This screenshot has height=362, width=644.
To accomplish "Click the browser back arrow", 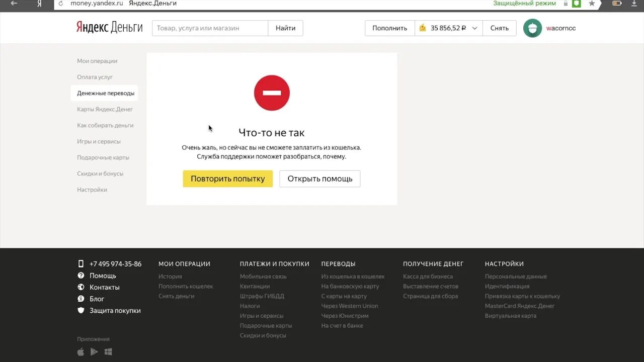I will [x=14, y=3].
